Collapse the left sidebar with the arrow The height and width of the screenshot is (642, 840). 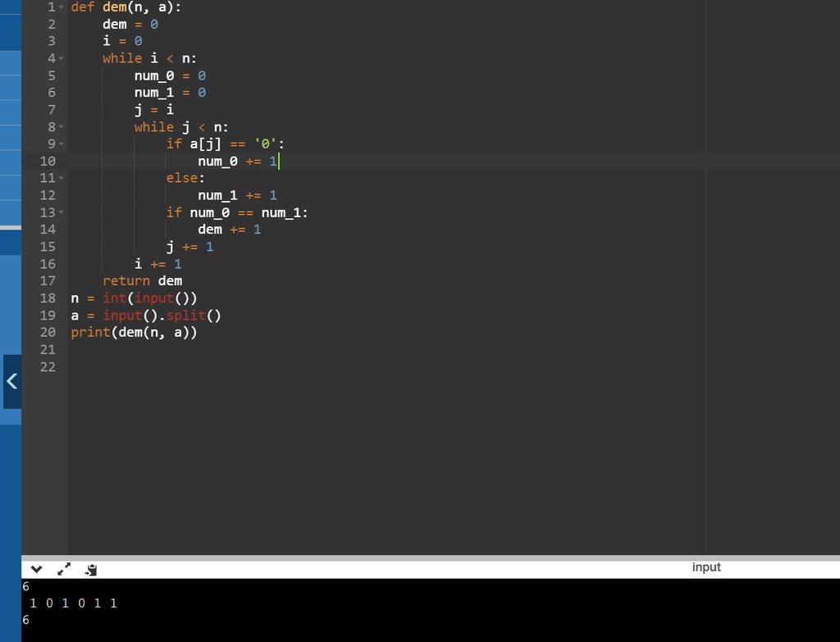[x=11, y=381]
